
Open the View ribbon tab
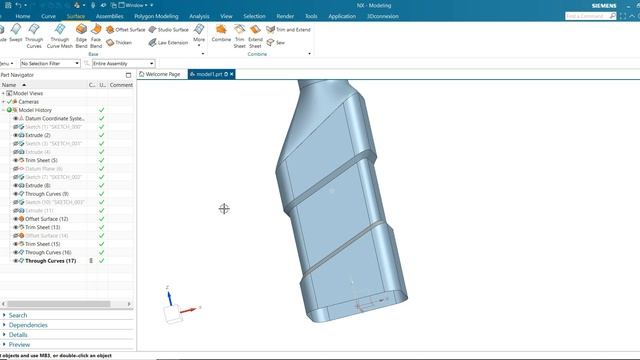pyautogui.click(x=226, y=16)
